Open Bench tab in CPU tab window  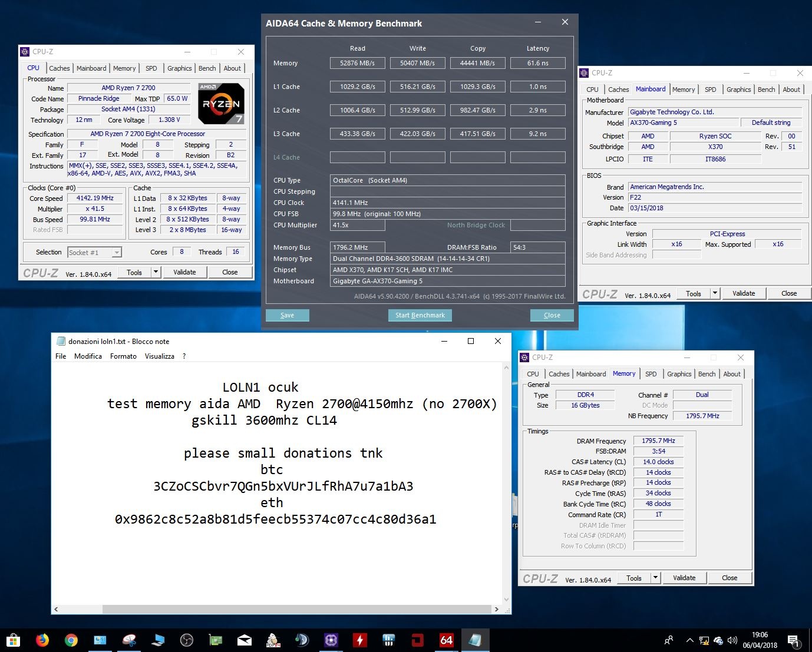coord(207,68)
